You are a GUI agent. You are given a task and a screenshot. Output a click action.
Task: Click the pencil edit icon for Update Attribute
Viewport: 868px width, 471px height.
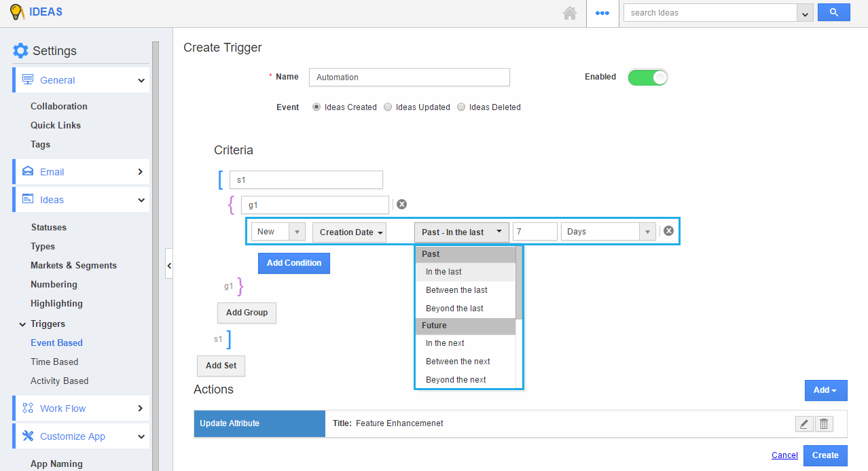tap(803, 424)
